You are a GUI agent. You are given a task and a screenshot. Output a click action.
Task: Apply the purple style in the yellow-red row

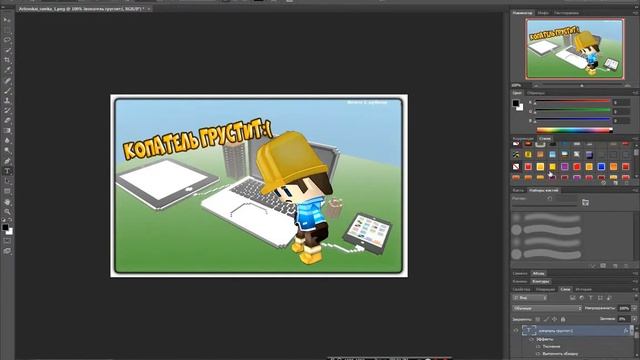pos(564,167)
